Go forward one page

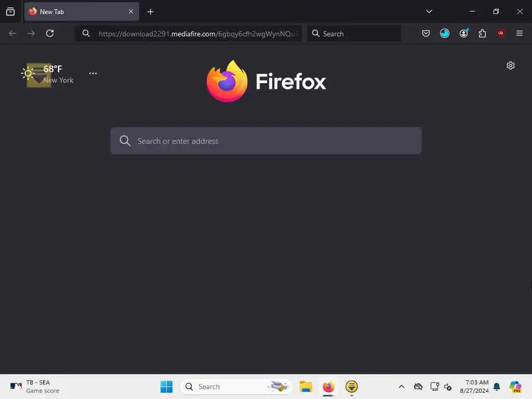coord(31,33)
